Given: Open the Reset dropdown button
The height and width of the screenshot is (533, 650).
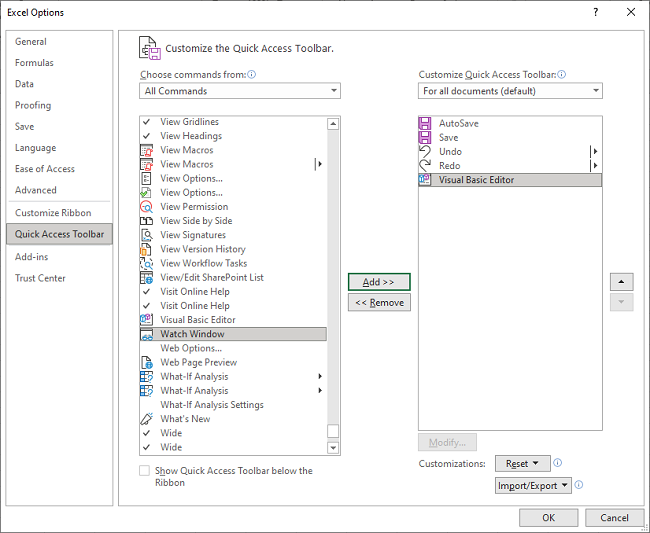Looking at the screenshot, I should pos(522,464).
